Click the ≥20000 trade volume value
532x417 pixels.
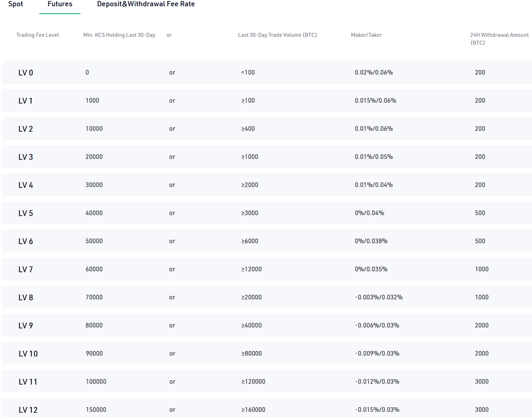251,297
